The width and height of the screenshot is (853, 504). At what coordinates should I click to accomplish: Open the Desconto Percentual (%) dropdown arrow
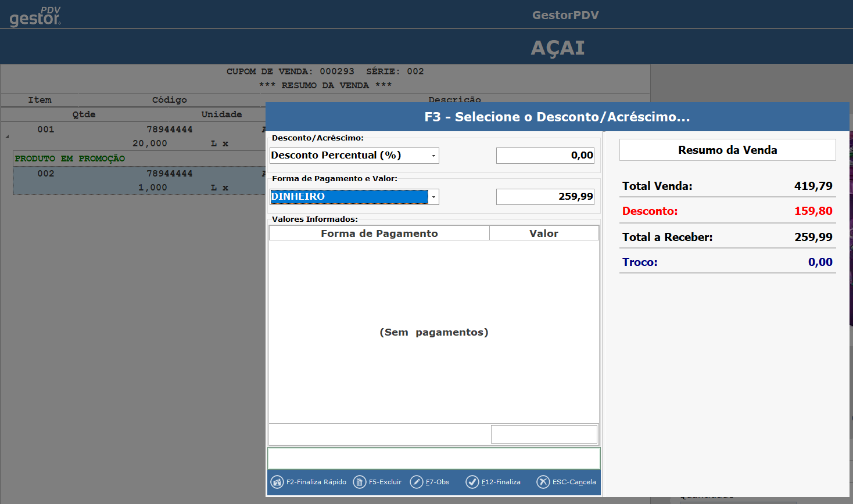(x=433, y=156)
